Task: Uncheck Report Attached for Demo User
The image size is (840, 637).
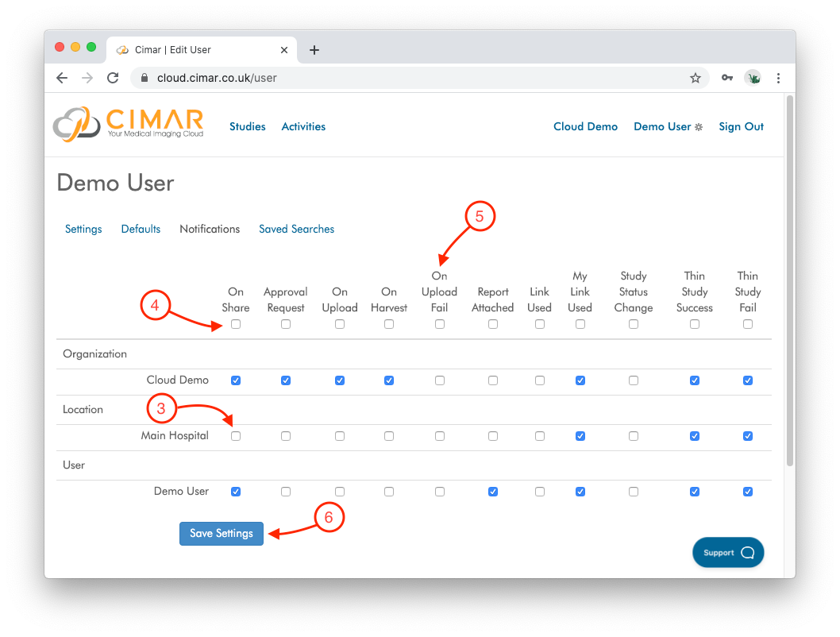Action: coord(493,492)
